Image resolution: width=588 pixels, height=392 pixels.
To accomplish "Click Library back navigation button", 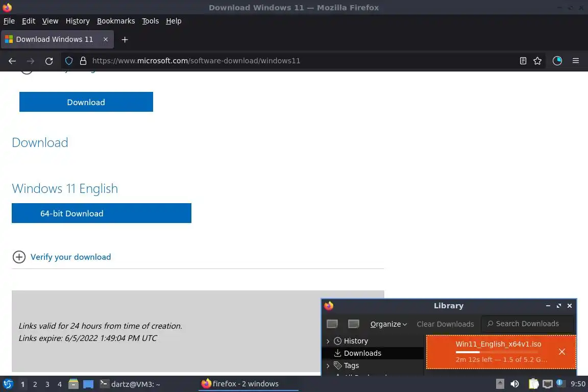I will pyautogui.click(x=332, y=324).
